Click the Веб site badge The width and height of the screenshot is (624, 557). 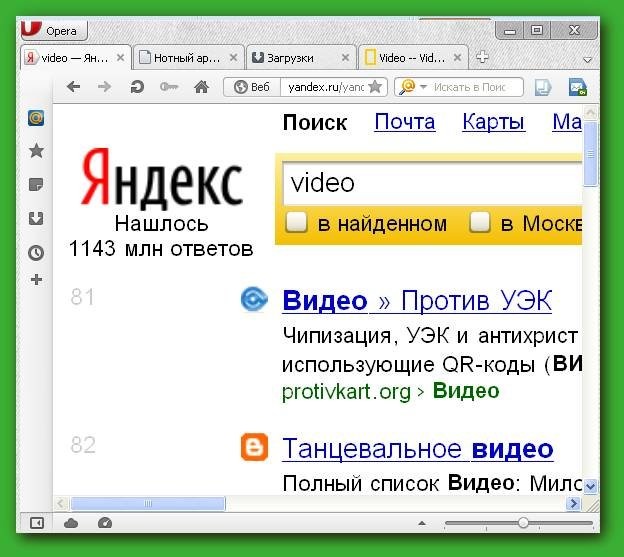point(252,87)
